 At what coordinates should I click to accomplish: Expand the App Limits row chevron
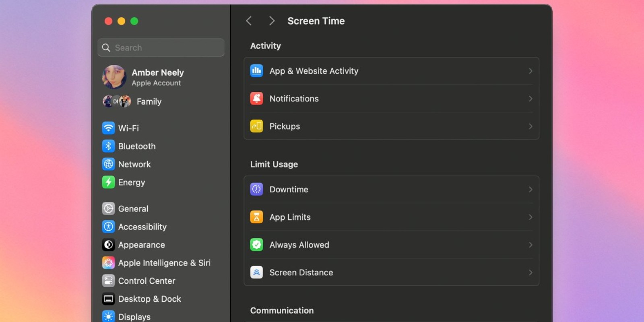pyautogui.click(x=530, y=217)
